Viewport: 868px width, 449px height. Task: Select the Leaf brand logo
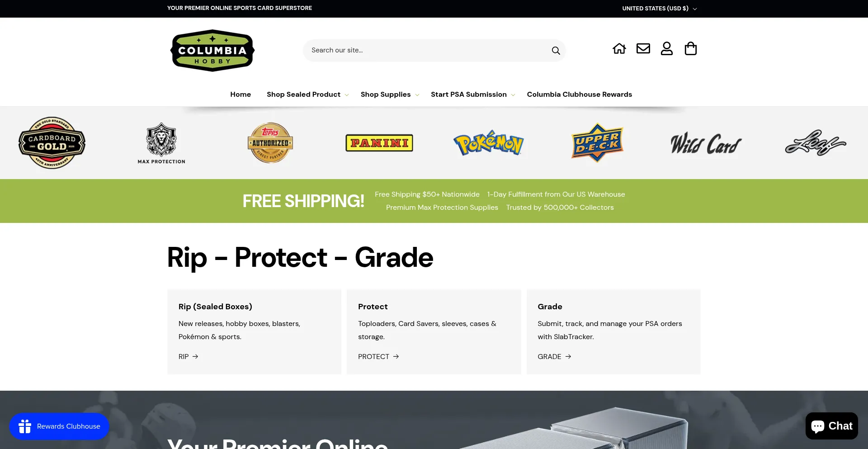click(816, 143)
